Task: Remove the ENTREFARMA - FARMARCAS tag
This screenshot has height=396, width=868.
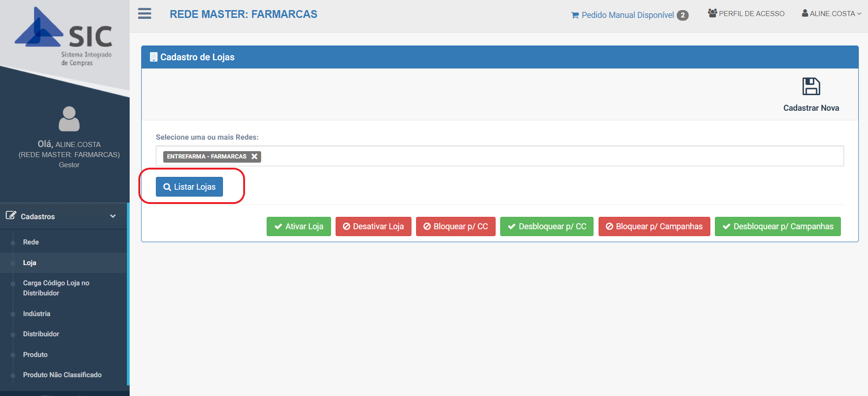Action: 254,157
